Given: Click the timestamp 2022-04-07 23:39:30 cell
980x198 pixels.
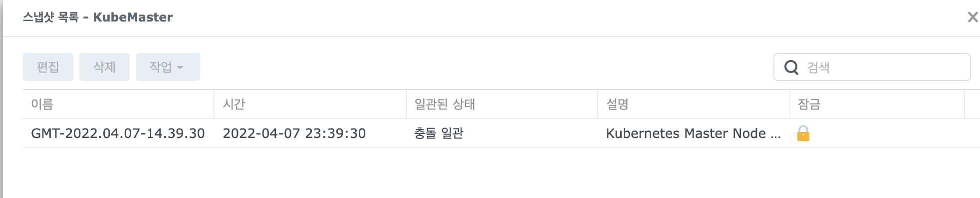Looking at the screenshot, I should pyautogui.click(x=294, y=133).
